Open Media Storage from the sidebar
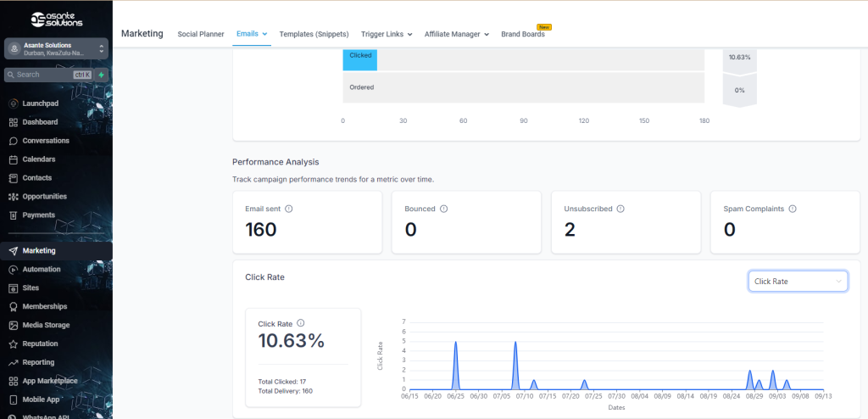868x419 pixels. (46, 325)
